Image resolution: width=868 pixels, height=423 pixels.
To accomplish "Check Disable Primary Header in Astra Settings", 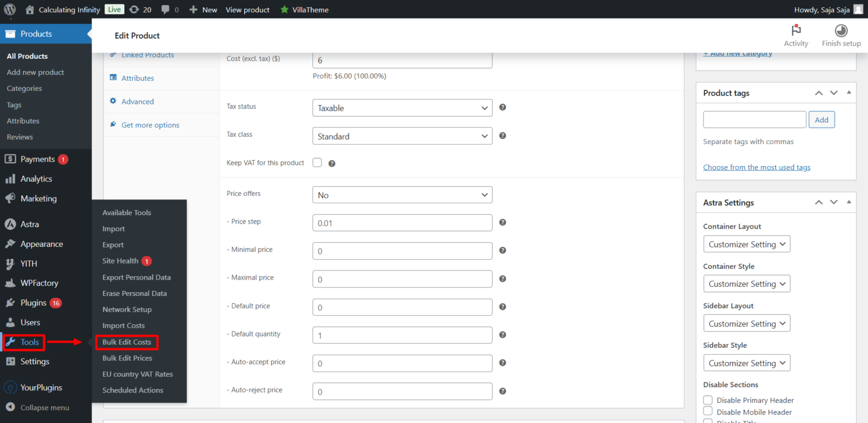I will [708, 400].
